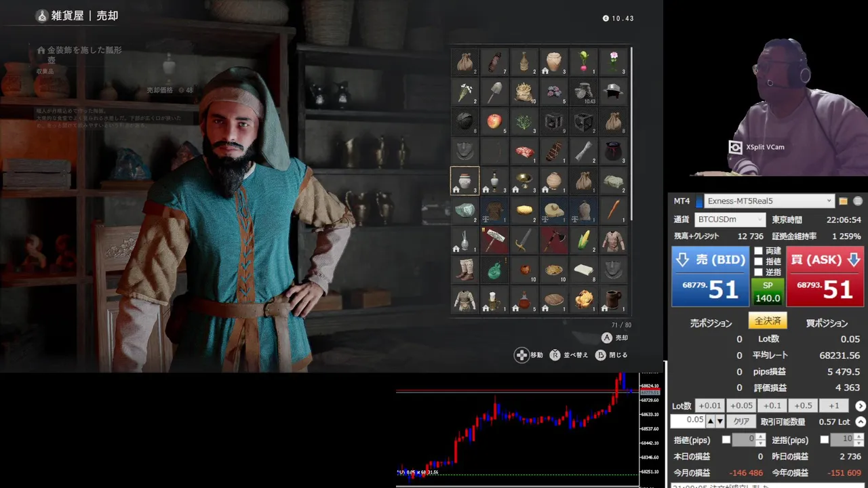Open the BTCUSDm currency dropdown

point(730,220)
